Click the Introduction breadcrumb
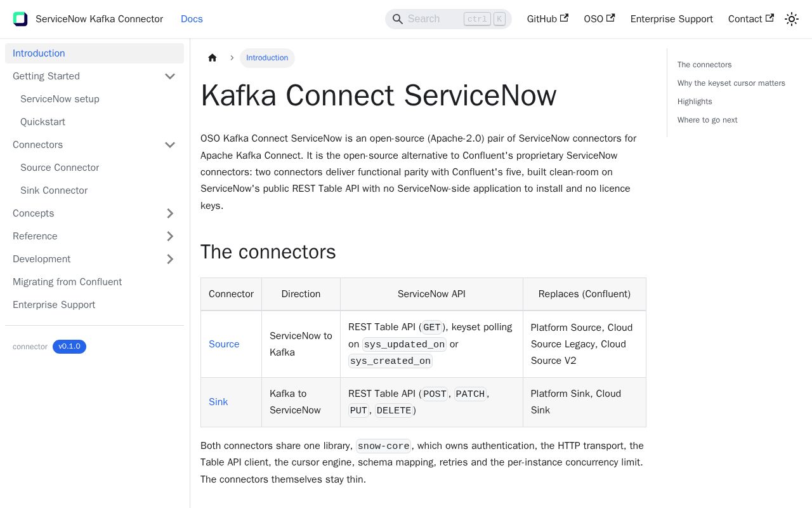 coord(267,58)
